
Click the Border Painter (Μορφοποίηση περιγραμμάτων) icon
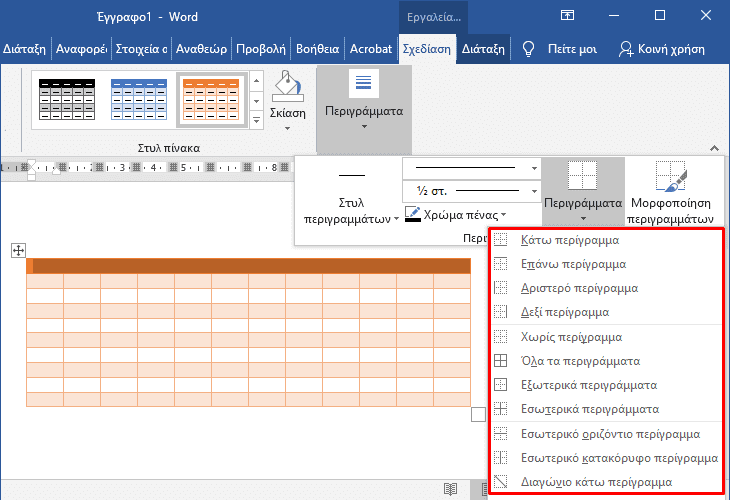click(671, 178)
